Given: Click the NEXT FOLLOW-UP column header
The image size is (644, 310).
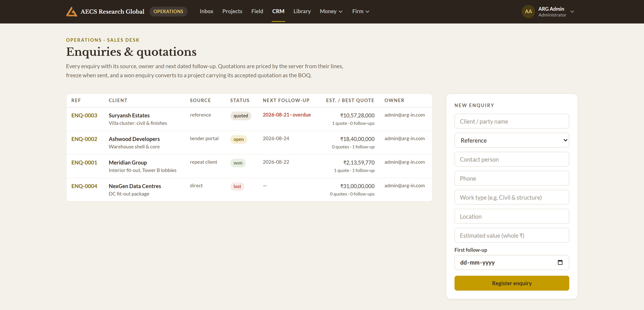Looking at the screenshot, I should (286, 100).
